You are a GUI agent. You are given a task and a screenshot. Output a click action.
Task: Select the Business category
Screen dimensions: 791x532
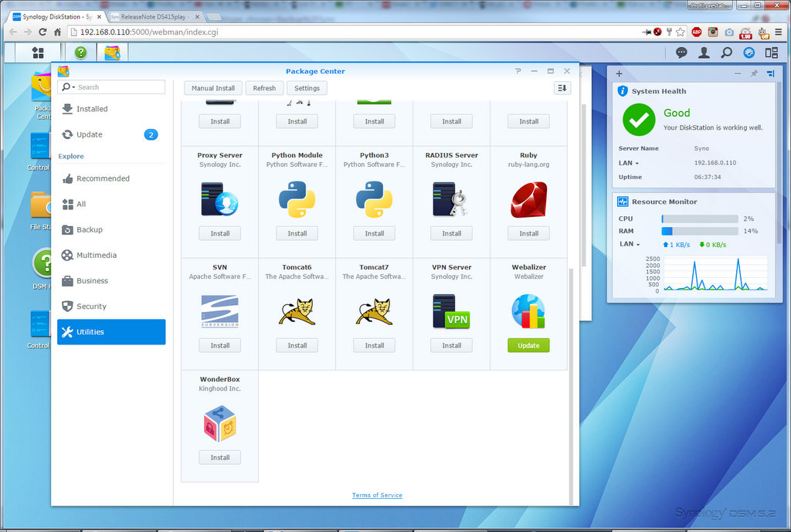click(111, 281)
